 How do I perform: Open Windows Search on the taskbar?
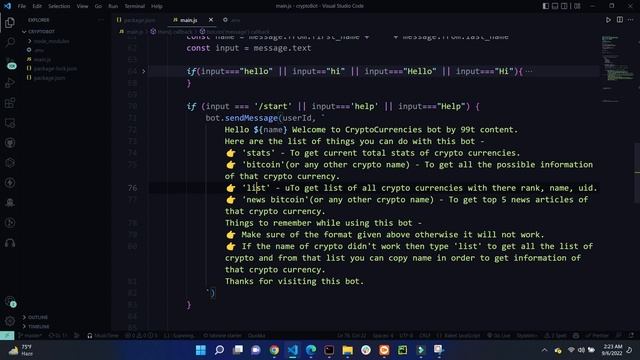pyautogui.click(x=219, y=350)
